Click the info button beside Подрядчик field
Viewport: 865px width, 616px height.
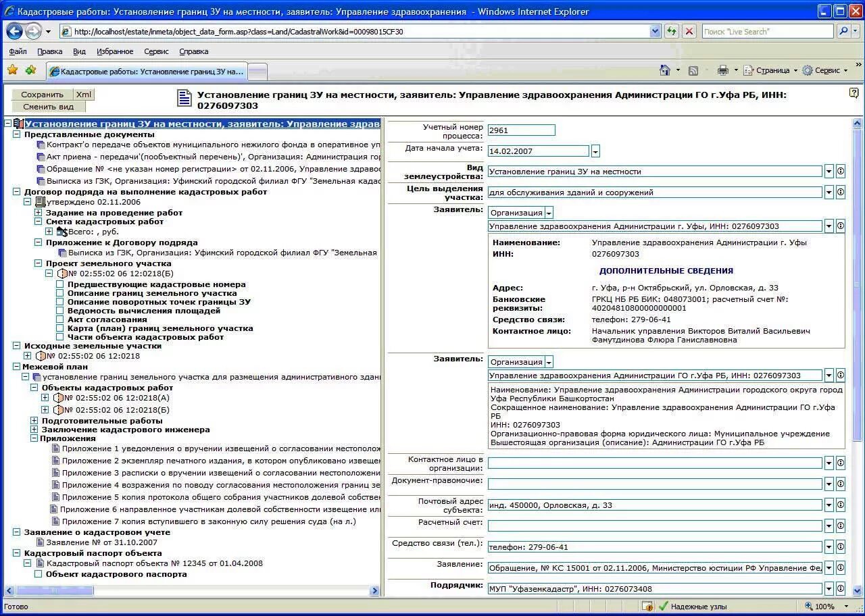(841, 588)
